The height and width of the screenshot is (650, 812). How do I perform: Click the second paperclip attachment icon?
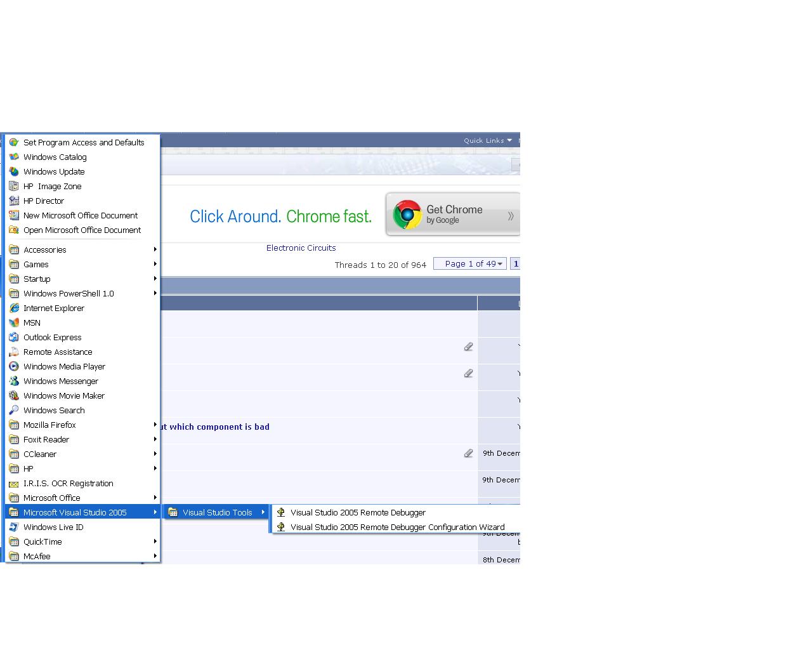(x=468, y=373)
